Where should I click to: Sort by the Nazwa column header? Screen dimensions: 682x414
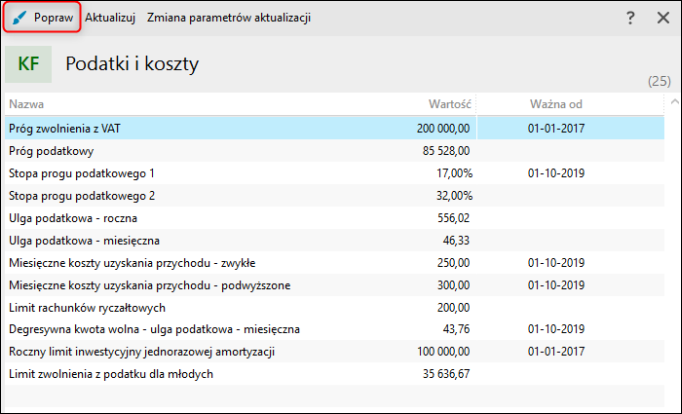[x=27, y=104]
